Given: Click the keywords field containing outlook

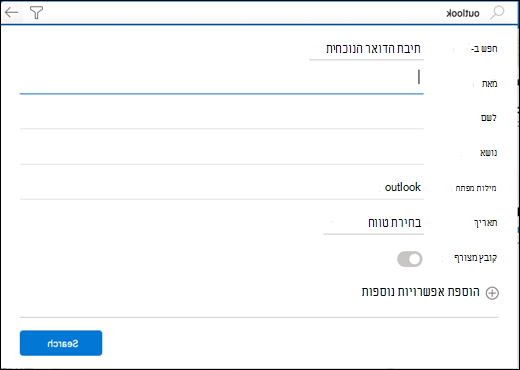Looking at the screenshot, I should pos(222,188).
